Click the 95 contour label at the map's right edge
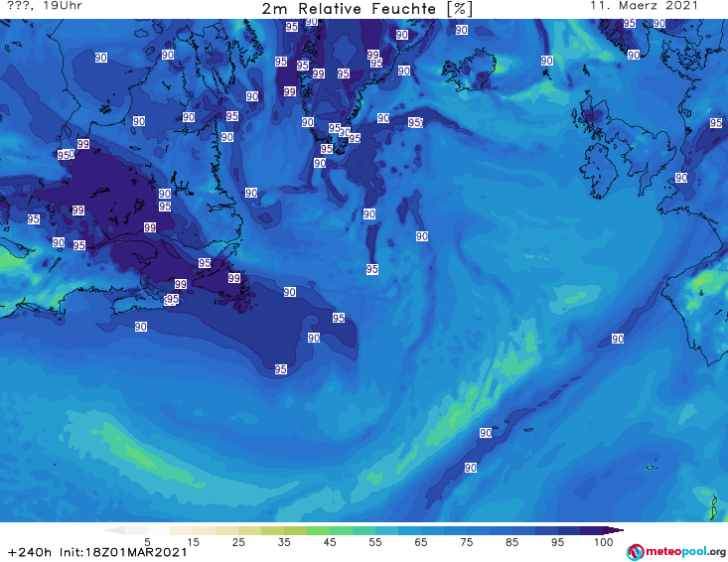This screenshot has height=562, width=728. (x=716, y=123)
